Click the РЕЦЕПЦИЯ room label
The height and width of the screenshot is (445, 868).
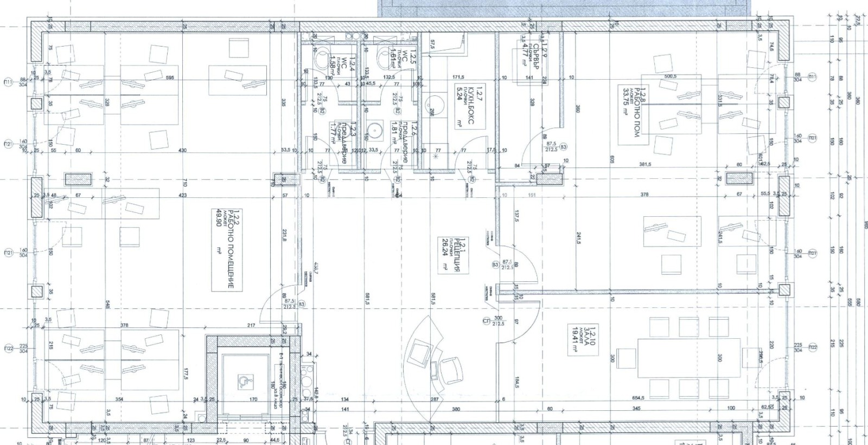tap(457, 254)
